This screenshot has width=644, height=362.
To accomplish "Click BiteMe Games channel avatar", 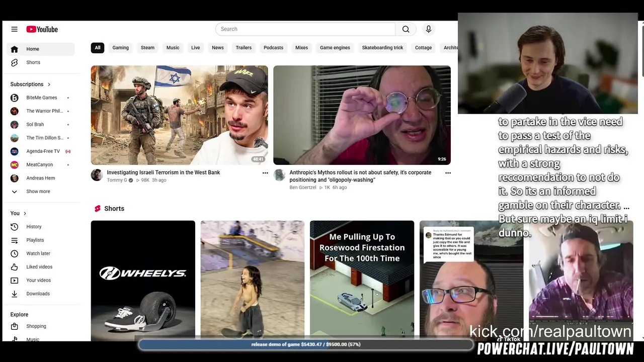I will [14, 98].
